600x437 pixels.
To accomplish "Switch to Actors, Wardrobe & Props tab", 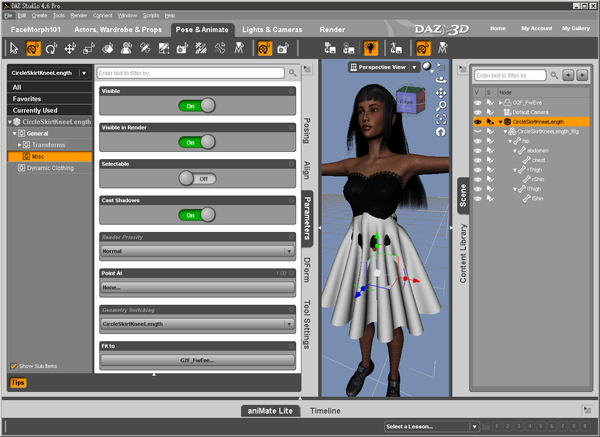I will click(118, 29).
